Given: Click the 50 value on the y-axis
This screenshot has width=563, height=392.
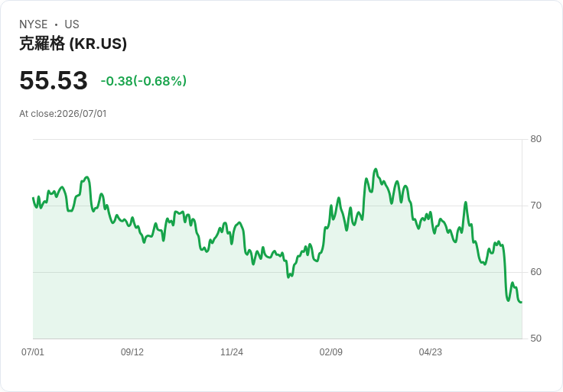Looking at the screenshot, I should [x=535, y=339].
